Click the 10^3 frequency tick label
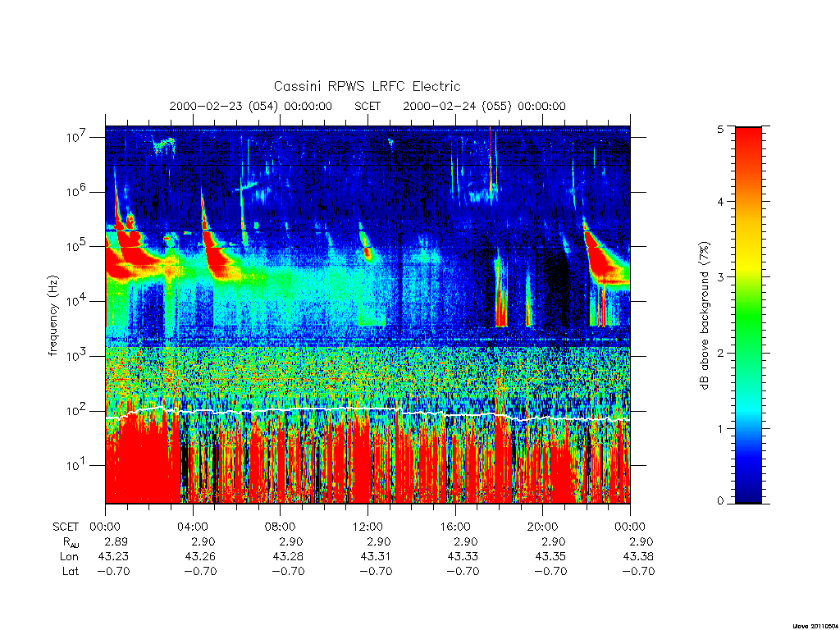The width and height of the screenshot is (840, 630). [77, 356]
